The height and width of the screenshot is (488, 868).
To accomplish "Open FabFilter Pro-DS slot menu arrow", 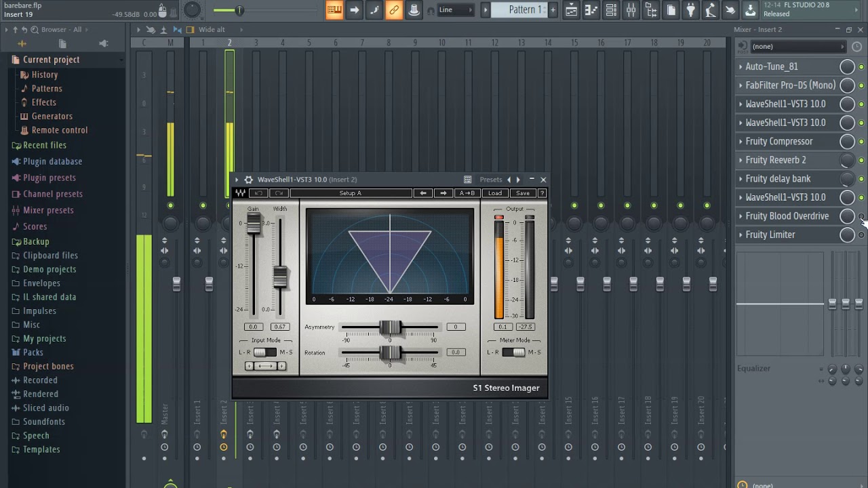I will pos(741,85).
